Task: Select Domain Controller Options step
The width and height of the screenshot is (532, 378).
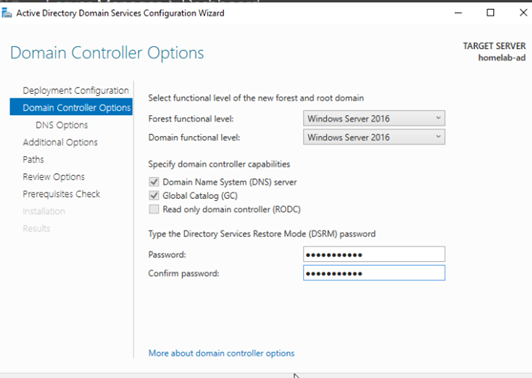Action: (x=71, y=107)
